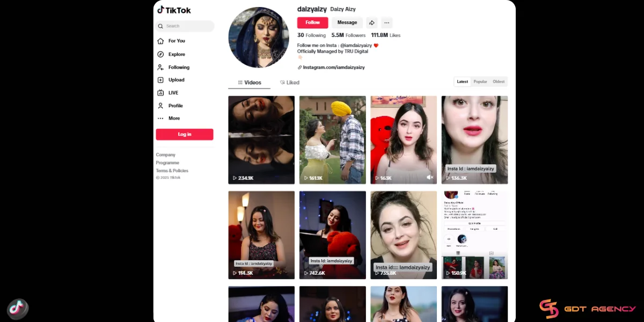Sort videos by Popular
644x322 pixels.
tap(480, 82)
